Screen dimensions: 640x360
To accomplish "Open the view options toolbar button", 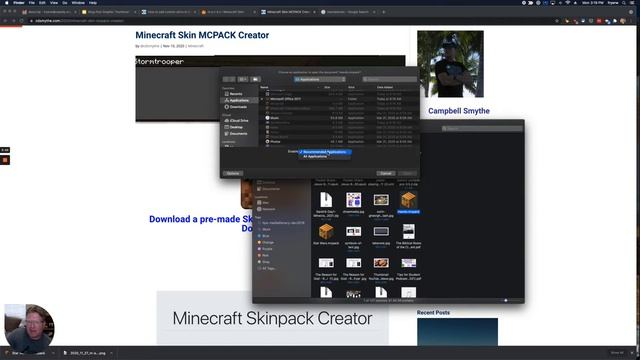I will [x=243, y=79].
